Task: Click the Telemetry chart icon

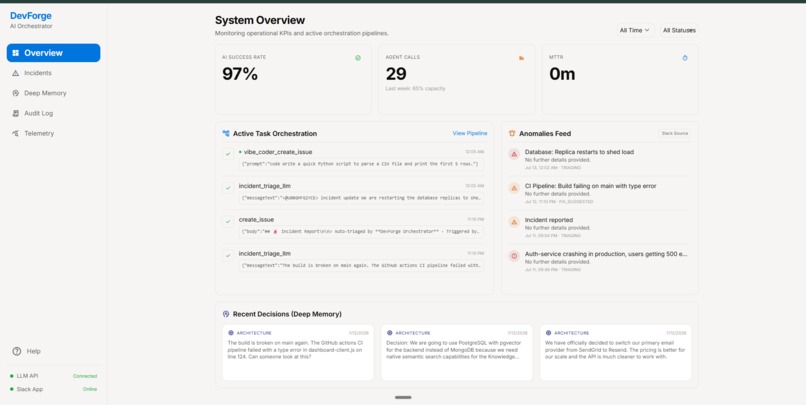Action: point(15,133)
